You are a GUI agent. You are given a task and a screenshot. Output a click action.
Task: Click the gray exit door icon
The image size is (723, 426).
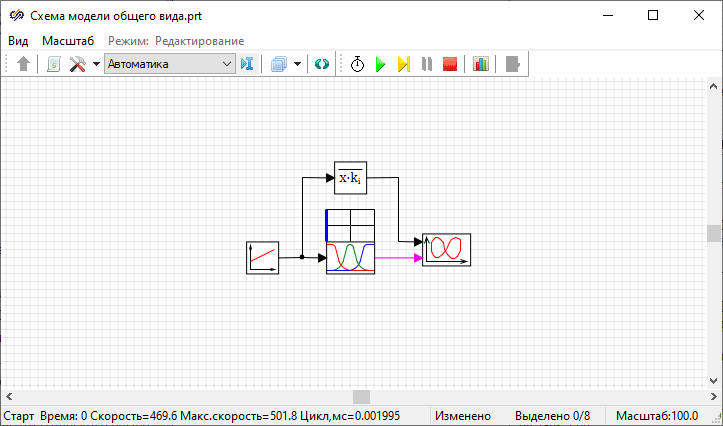coord(513,64)
